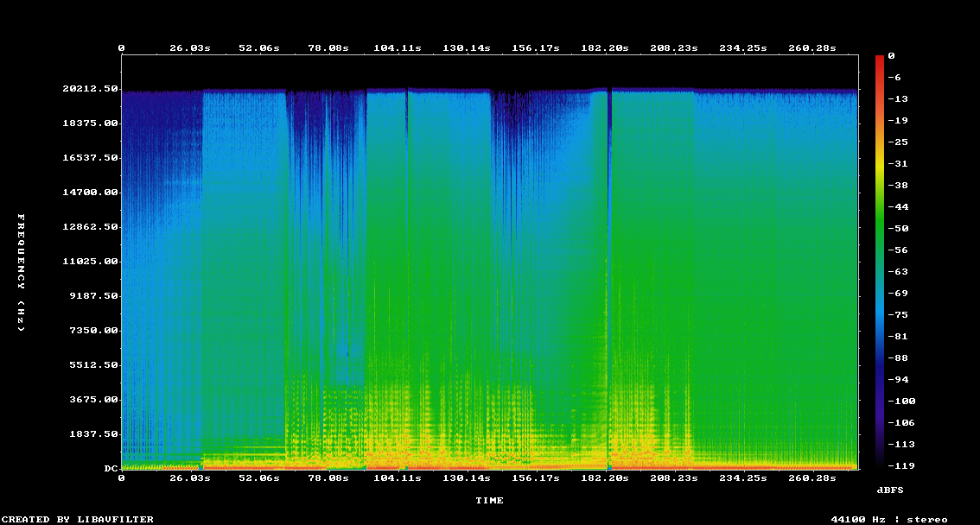Click the CREATED BY LIBAVFILTER text

click(79, 519)
